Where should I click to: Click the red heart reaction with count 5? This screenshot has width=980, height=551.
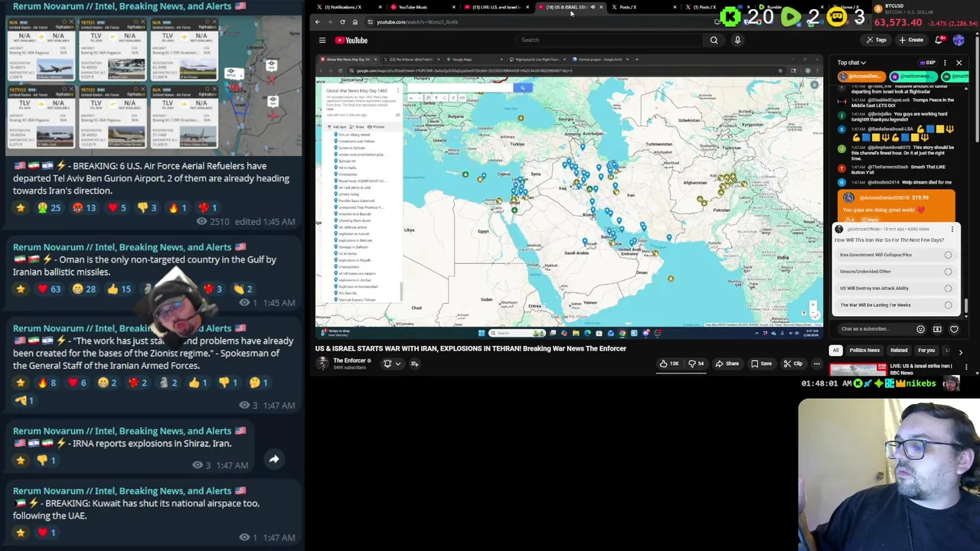[116, 208]
